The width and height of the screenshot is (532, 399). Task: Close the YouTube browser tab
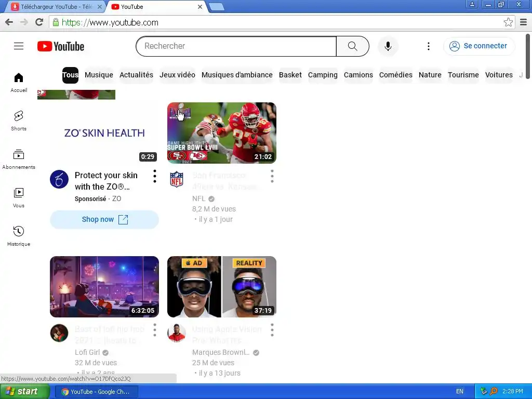pos(200,7)
